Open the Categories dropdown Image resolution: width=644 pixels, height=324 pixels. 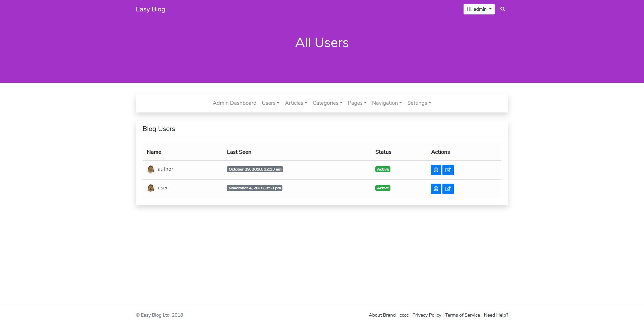click(327, 103)
